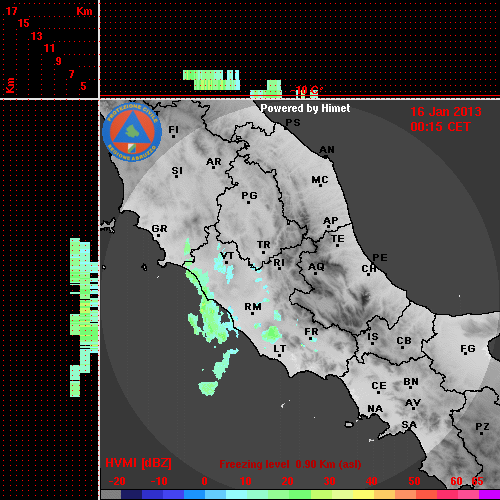Click the -10 value on dBZ scale
500x500 pixels.
159,481
